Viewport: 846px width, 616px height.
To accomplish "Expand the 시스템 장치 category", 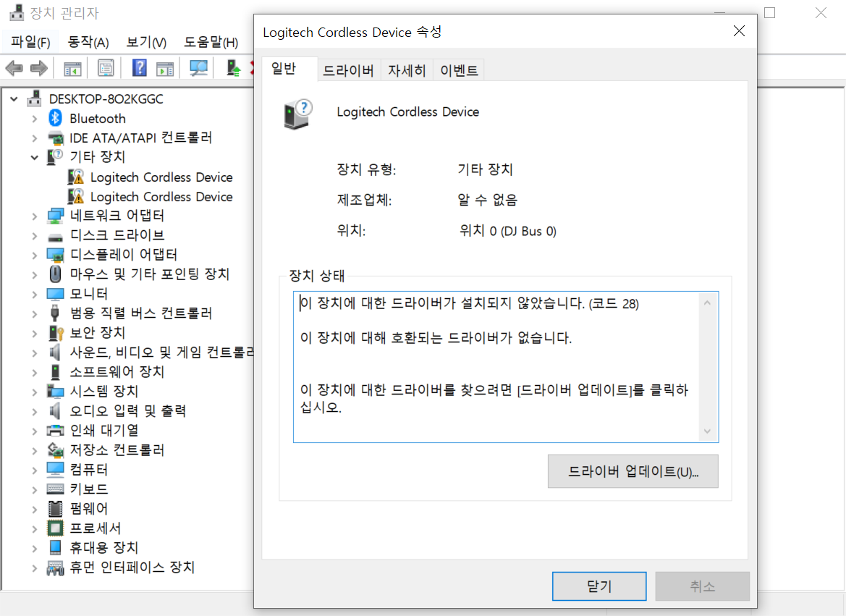I will pyautogui.click(x=35, y=392).
